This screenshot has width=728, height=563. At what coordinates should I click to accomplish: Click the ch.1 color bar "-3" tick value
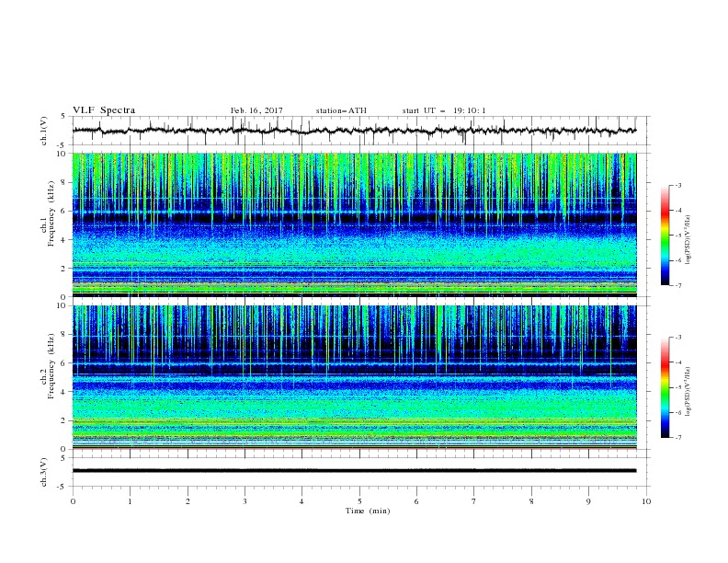tap(678, 185)
